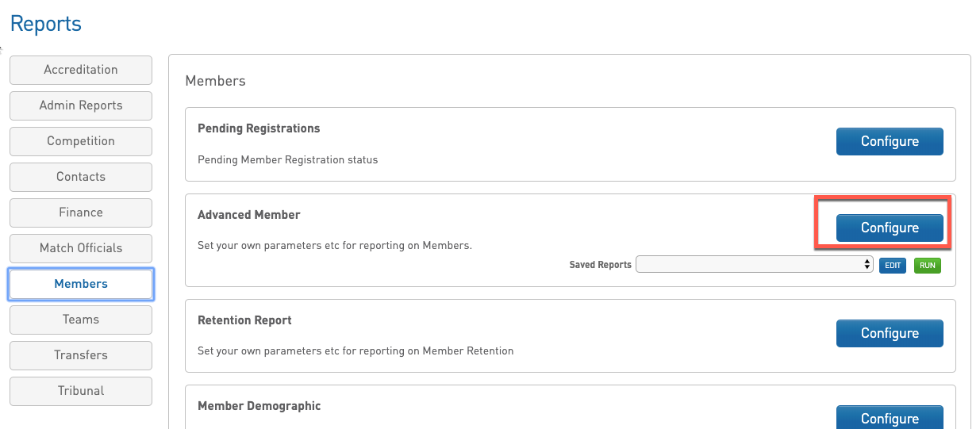Open the Contacts reports tab
The width and height of the screenshot is (980, 429).
pyautogui.click(x=81, y=177)
